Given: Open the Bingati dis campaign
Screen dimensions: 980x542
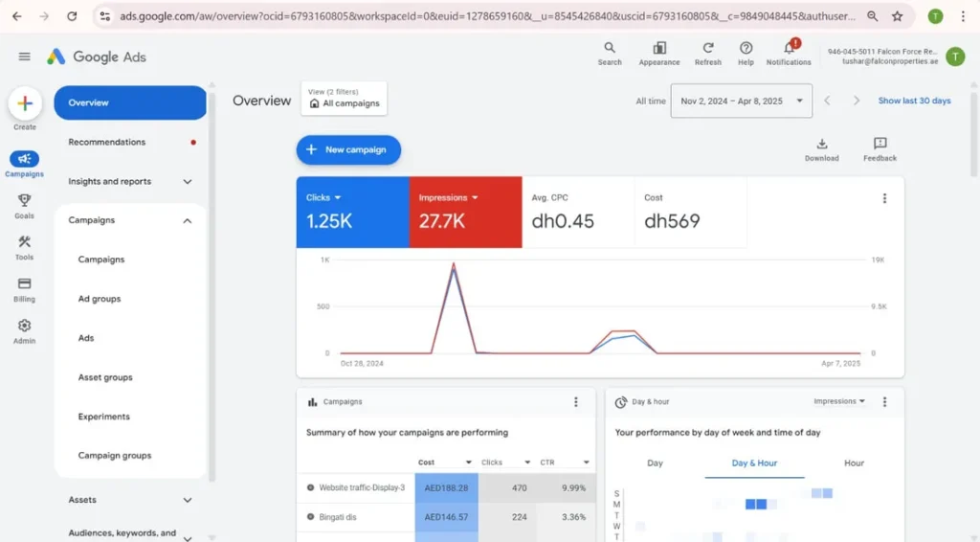Looking at the screenshot, I should coord(338,517).
